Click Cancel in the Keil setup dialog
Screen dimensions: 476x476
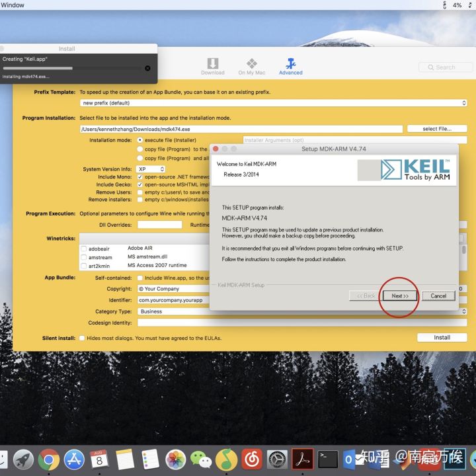pyautogui.click(x=438, y=296)
